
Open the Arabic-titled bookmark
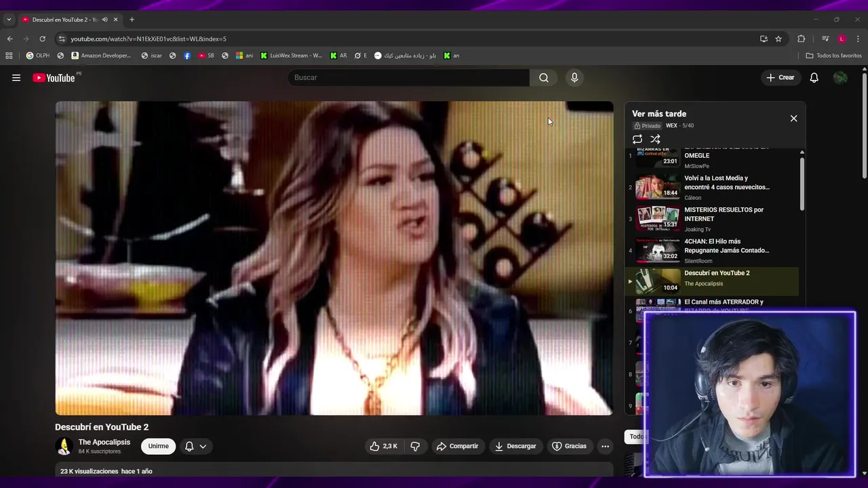pos(406,56)
